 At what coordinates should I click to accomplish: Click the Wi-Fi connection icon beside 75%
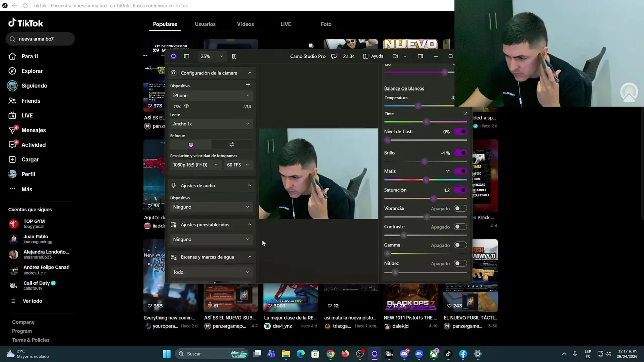click(187, 107)
